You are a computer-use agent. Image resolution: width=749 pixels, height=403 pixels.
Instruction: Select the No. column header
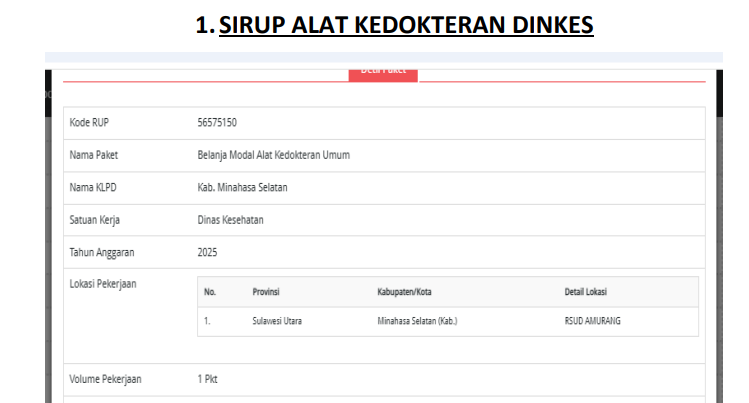click(210, 292)
